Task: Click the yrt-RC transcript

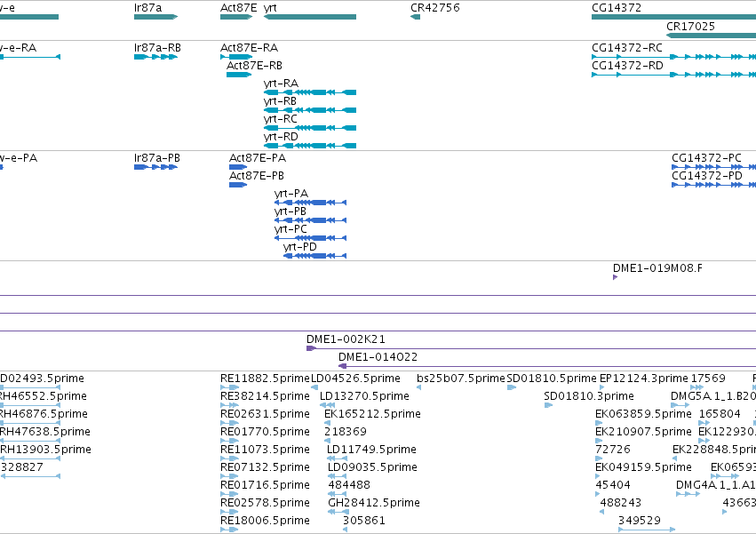Action: (x=310, y=128)
